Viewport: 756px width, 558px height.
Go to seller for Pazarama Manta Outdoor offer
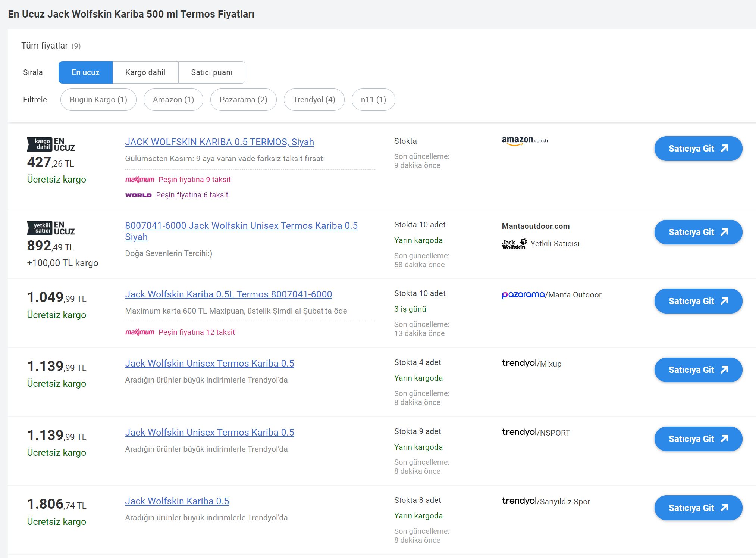pos(698,301)
